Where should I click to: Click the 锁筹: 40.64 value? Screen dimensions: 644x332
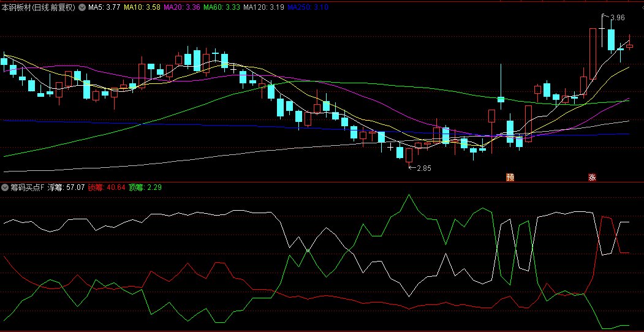(x=107, y=187)
